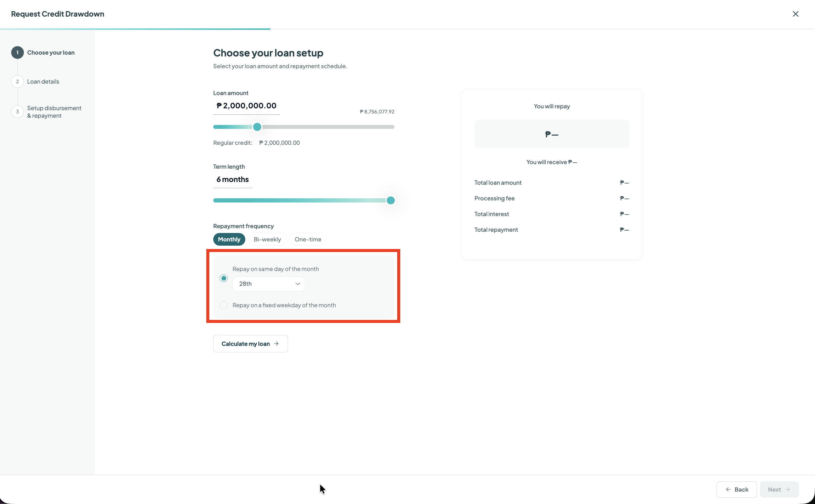
Task: Click the Choose your loan setup heading
Action: coord(268,53)
